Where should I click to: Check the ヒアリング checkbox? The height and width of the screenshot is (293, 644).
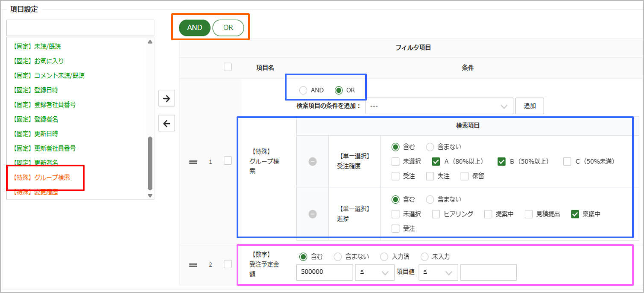(436, 214)
